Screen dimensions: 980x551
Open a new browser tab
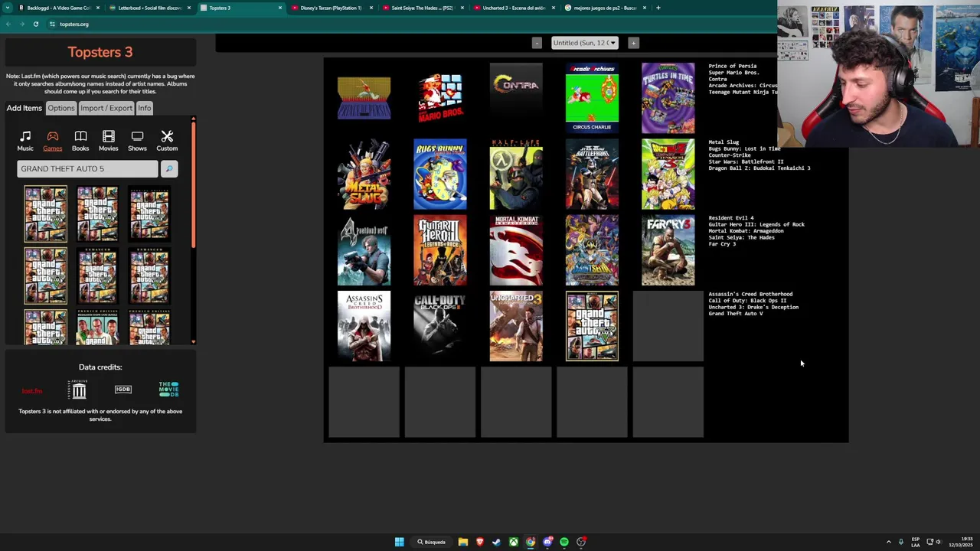coord(658,8)
